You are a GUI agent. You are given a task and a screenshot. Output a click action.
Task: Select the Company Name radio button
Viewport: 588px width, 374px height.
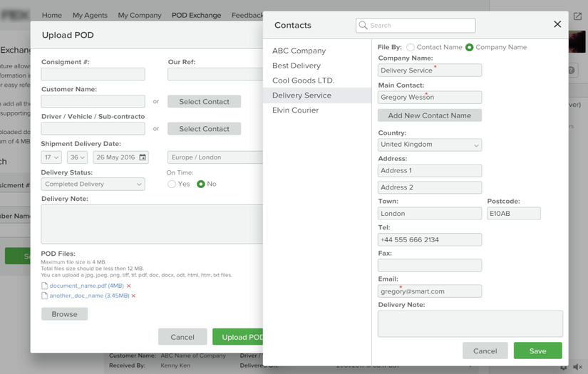point(469,47)
